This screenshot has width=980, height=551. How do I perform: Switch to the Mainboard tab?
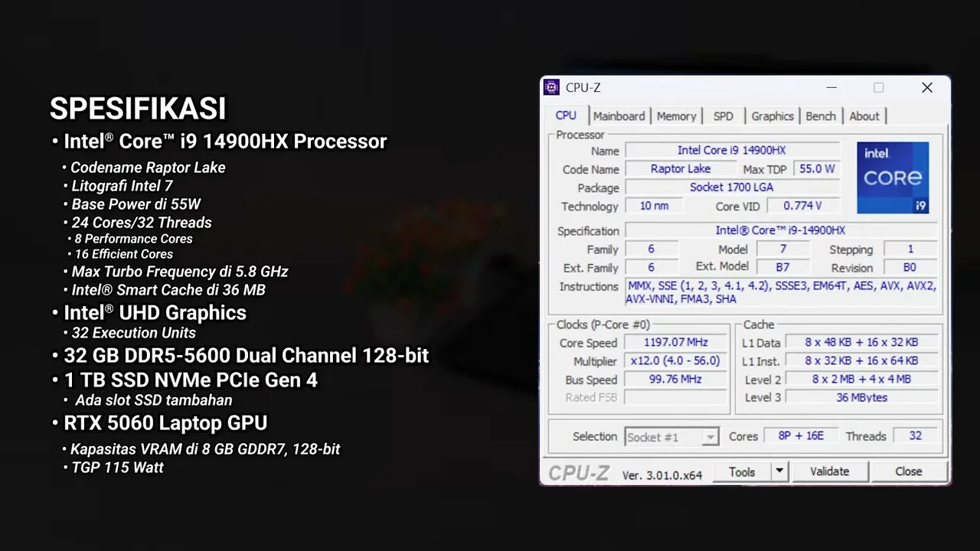click(x=619, y=116)
